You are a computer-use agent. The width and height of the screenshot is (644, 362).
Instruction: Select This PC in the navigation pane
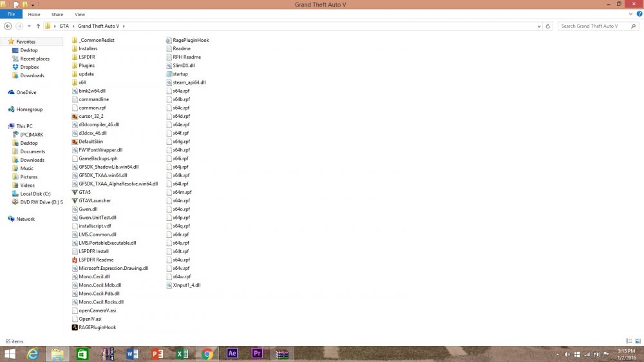(24, 126)
